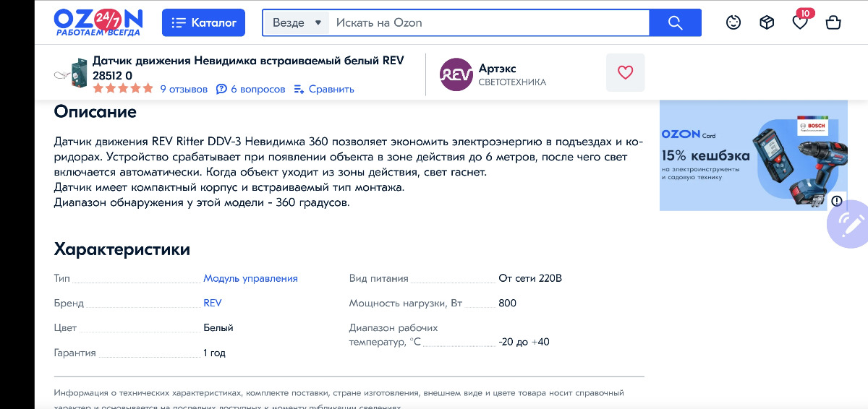This screenshot has width=868, height=409.
Task: Focus the Искать на Ozon search field
Action: (488, 22)
